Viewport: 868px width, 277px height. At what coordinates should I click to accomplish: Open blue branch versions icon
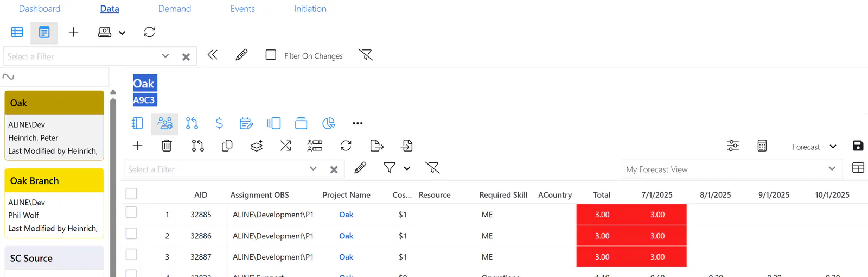[x=192, y=123]
